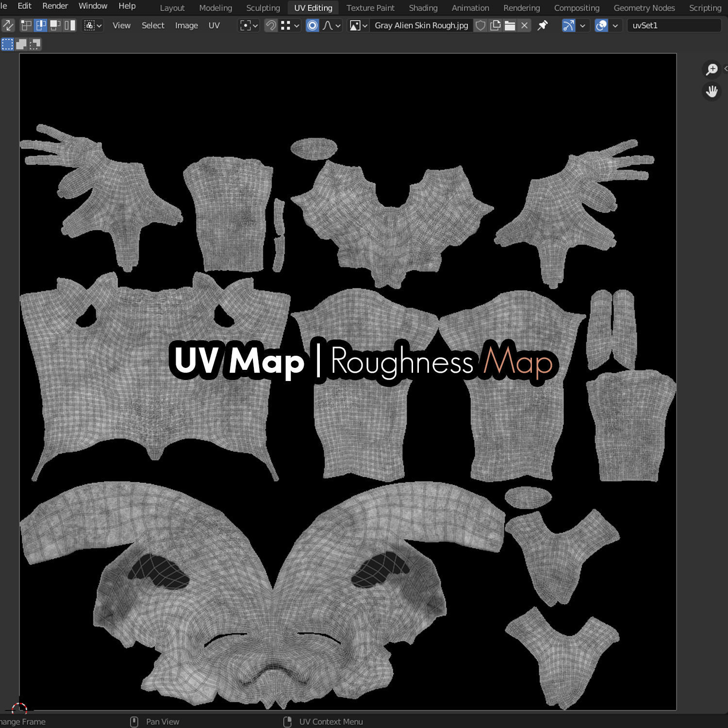Open gizmo options dropdown

[582, 25]
